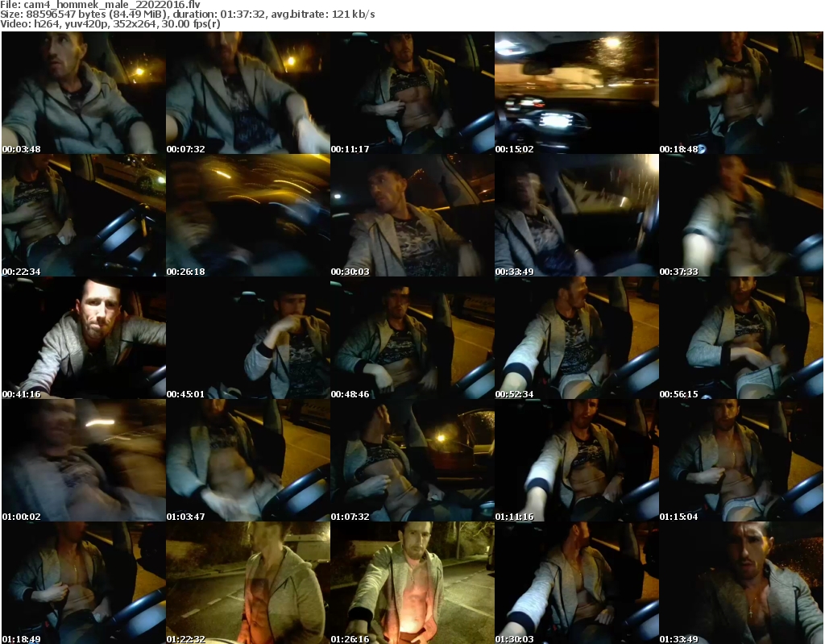Click the 'Video: h264, yuv420p' info line
This screenshot has height=644, width=825.
point(110,23)
